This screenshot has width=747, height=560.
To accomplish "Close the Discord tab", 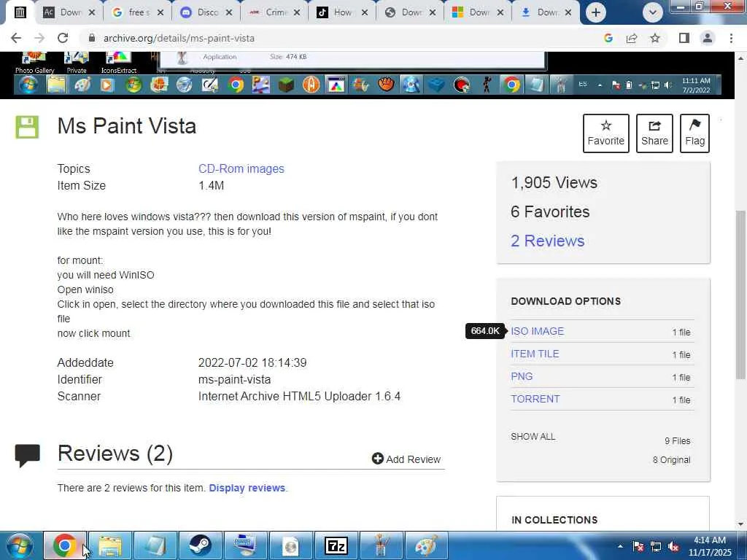I will pos(228,12).
